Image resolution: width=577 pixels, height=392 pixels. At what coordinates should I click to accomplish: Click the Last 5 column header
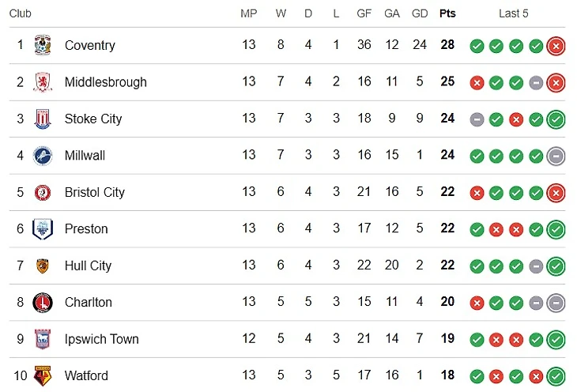[514, 13]
